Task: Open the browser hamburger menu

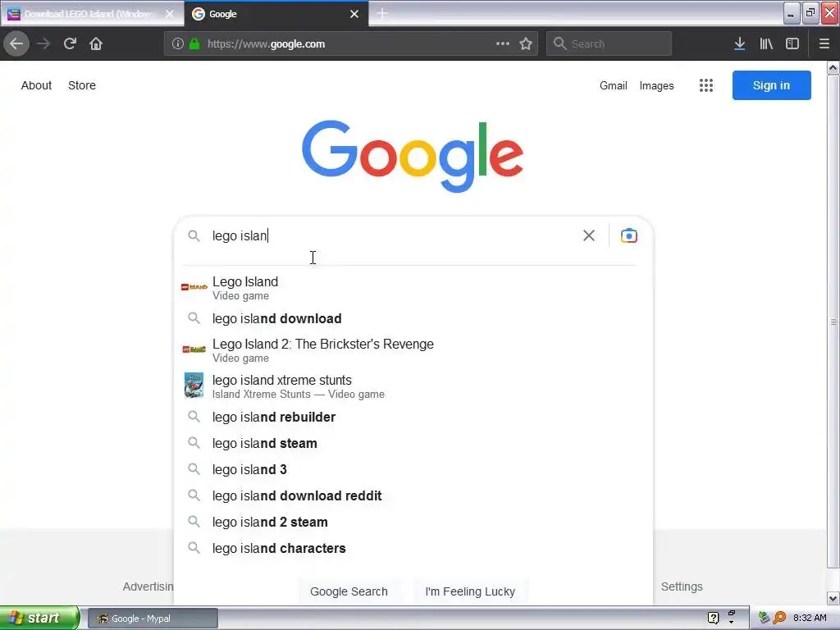Action: (824, 43)
